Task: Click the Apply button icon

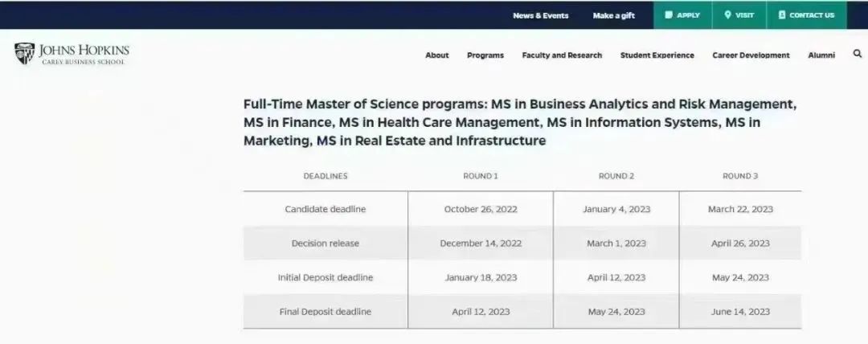Action: point(669,15)
